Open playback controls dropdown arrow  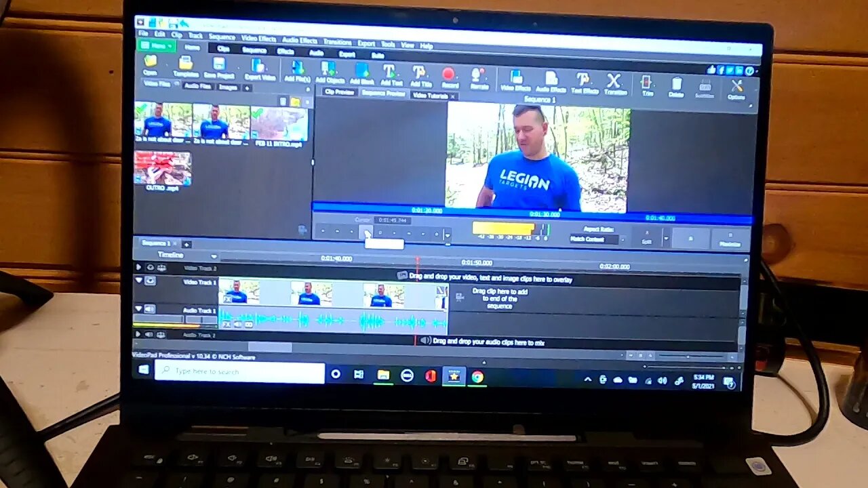point(447,235)
